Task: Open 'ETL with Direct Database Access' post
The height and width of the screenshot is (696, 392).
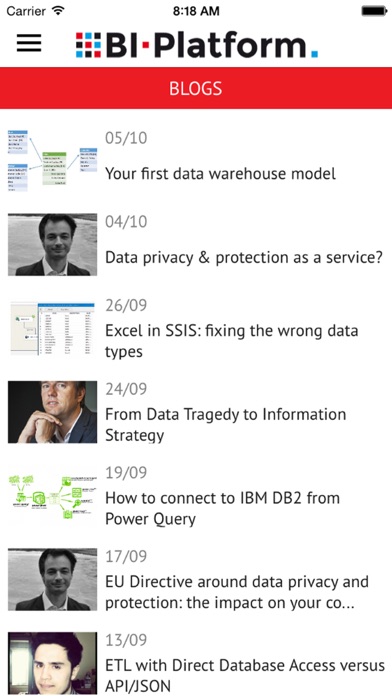Action: point(245,676)
